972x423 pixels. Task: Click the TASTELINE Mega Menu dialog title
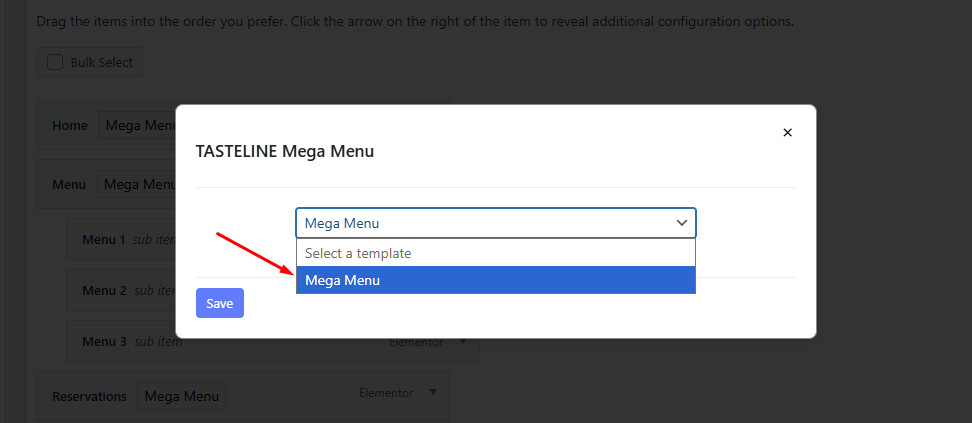coord(285,152)
